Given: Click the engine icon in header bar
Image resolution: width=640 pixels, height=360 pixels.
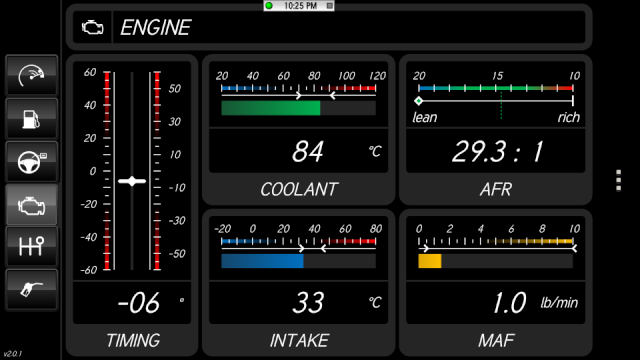Looking at the screenshot, I should point(93,28).
